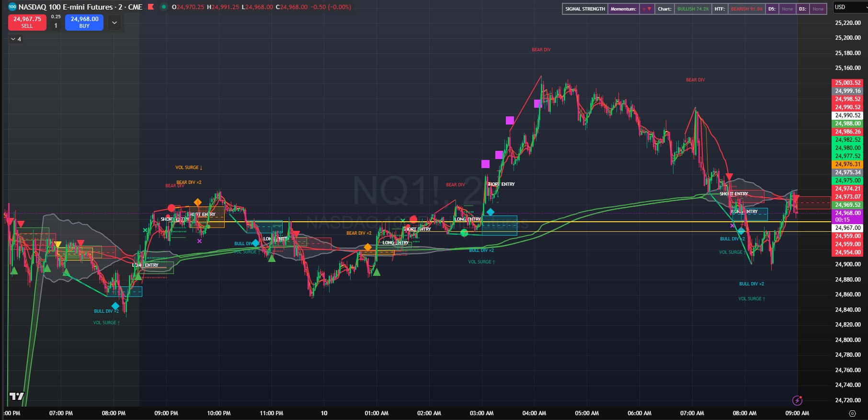
Task: Click the 24,975.34 gray price label
Action: click(x=848, y=172)
